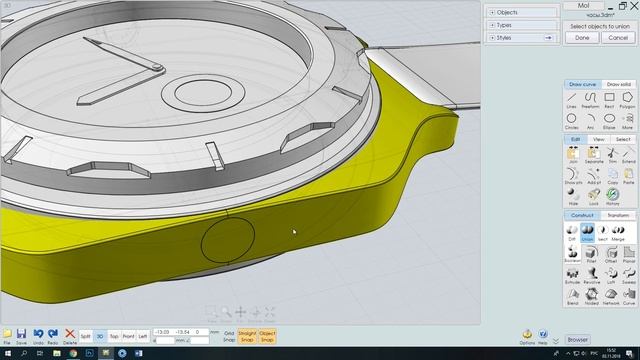Select the Boolean Isect tool
Viewport: 640px width, 360px height.
(x=602, y=233)
